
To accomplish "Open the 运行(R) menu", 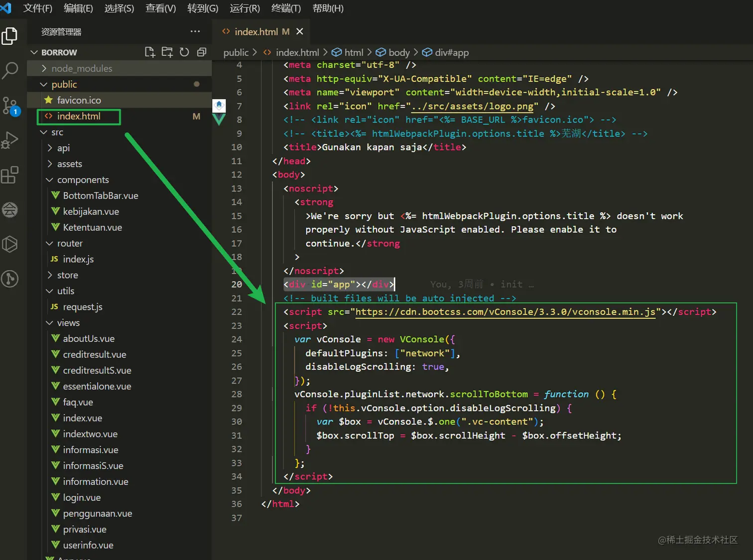I will (x=245, y=8).
